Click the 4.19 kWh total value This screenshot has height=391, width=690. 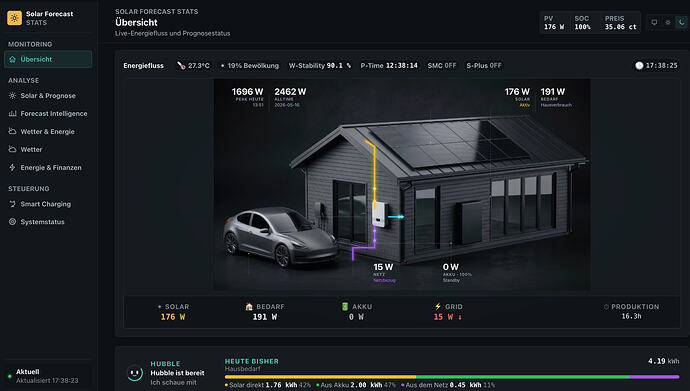click(664, 361)
